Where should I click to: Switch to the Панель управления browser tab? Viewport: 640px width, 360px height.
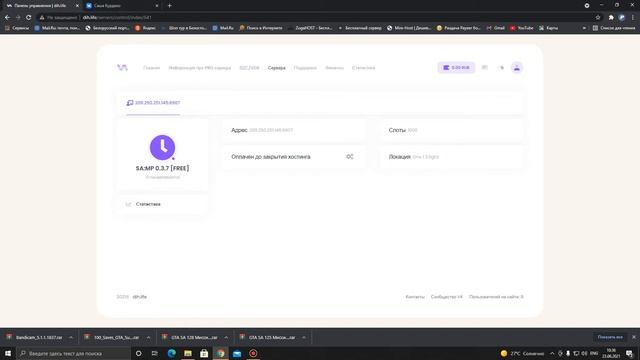coord(40,6)
